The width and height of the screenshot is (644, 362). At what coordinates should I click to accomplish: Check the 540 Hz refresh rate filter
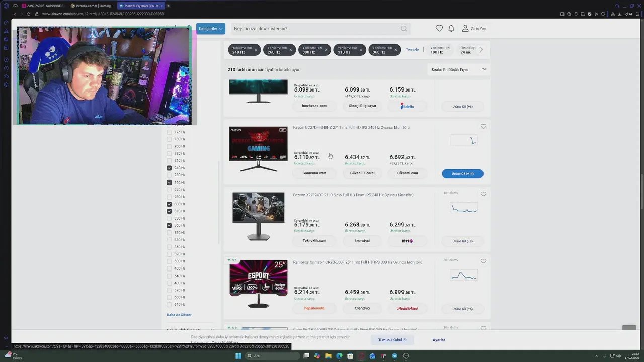169,276
